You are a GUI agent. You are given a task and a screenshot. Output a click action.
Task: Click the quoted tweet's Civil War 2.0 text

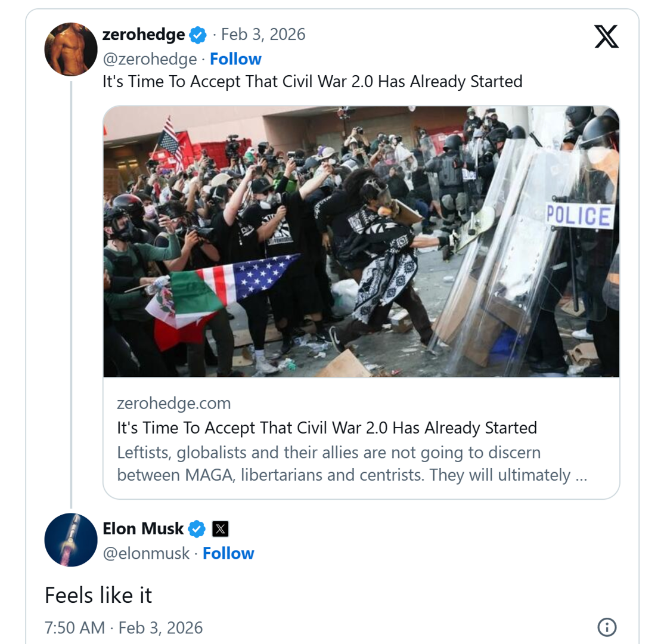[x=312, y=82]
